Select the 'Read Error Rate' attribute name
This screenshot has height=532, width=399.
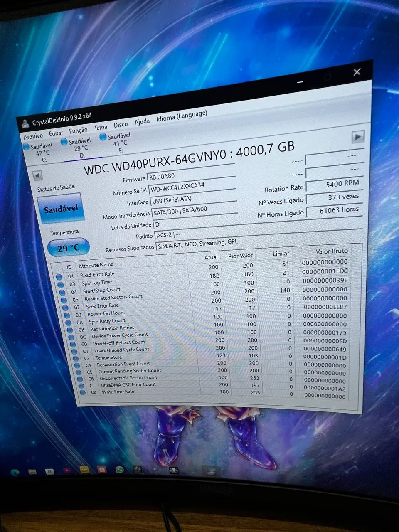point(97,274)
